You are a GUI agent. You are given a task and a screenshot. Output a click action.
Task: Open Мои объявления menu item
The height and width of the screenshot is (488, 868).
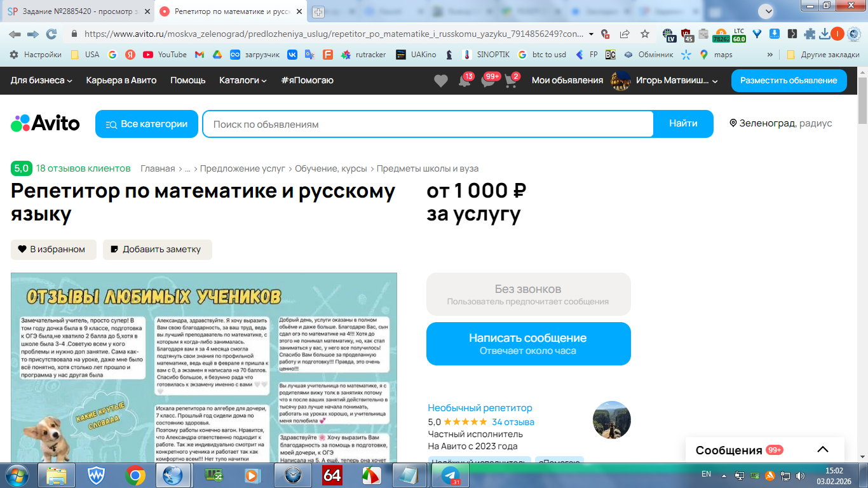click(x=567, y=81)
